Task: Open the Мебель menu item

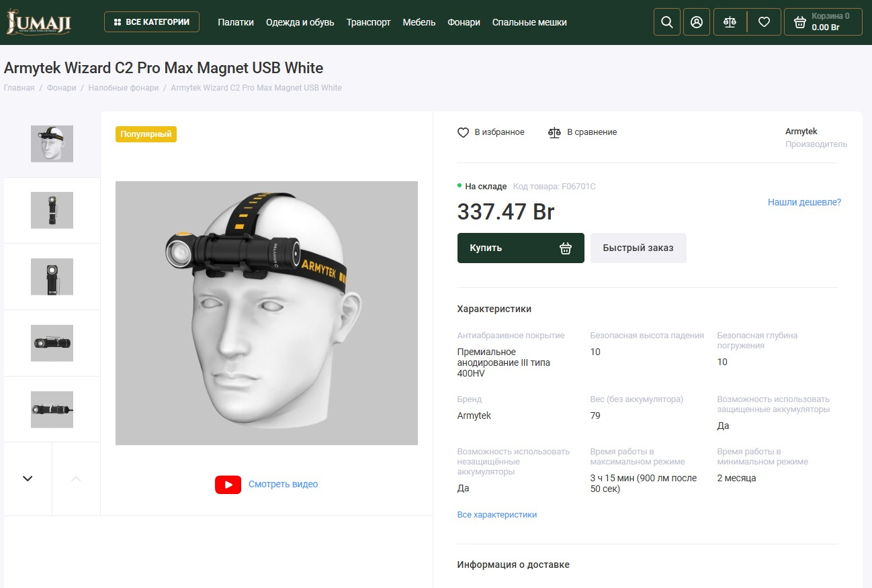Action: point(419,22)
